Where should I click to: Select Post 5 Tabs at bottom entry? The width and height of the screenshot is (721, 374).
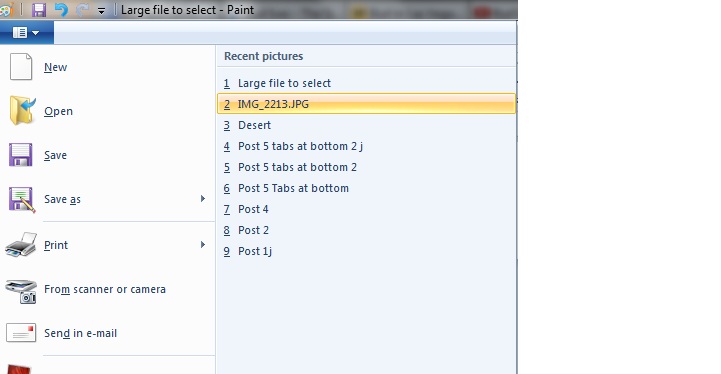click(x=366, y=188)
